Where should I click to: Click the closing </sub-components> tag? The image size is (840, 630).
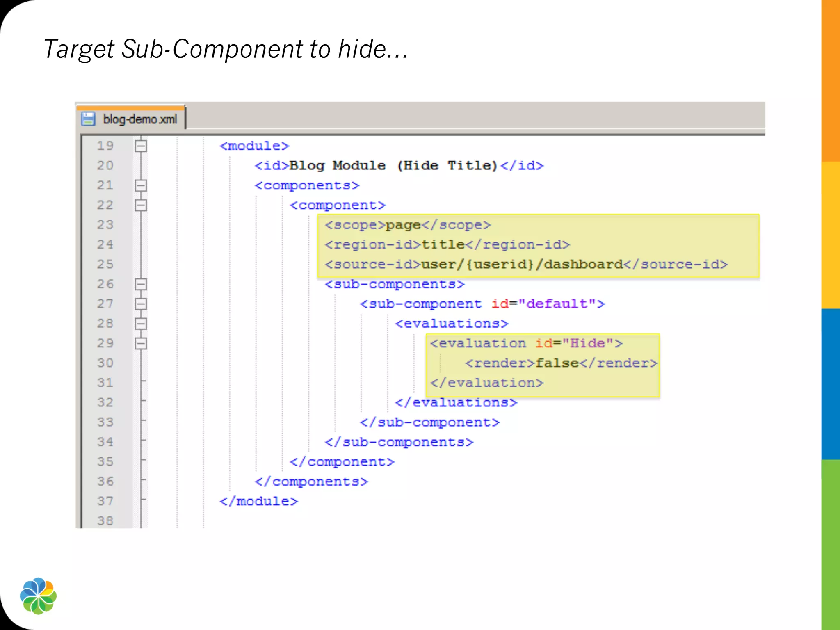(399, 442)
